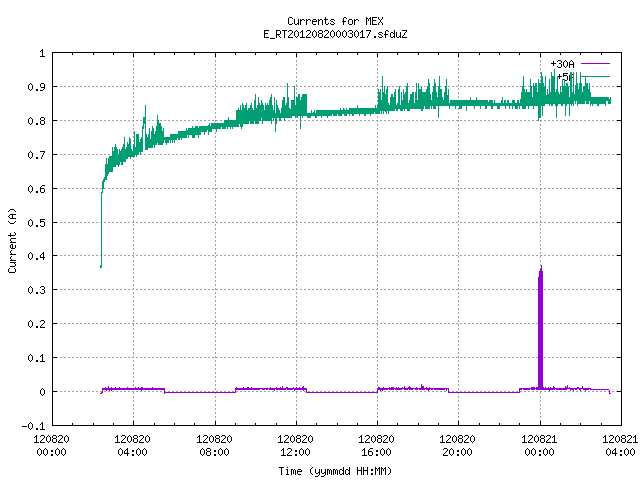Click the y-axis tick label '0.9'
Viewport: 640px width, 480px height.
(36, 87)
